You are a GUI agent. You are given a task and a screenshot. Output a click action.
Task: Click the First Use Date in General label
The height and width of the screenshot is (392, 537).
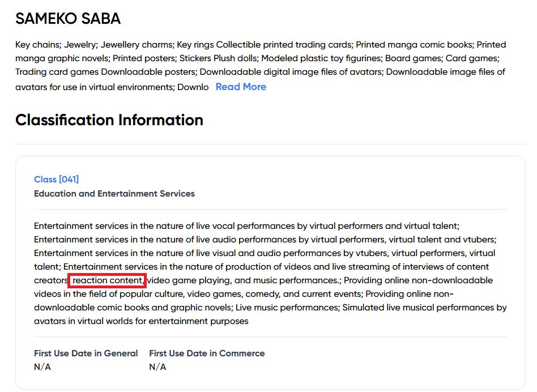coord(86,353)
